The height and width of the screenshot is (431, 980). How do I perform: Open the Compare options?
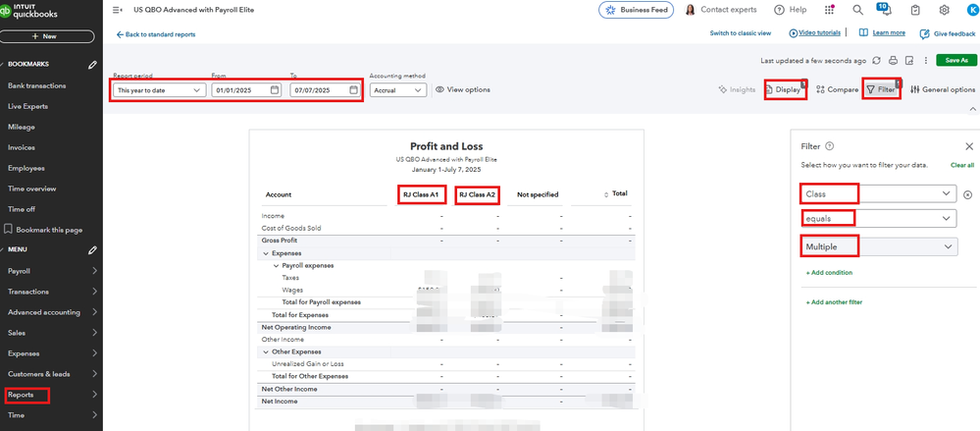836,89
